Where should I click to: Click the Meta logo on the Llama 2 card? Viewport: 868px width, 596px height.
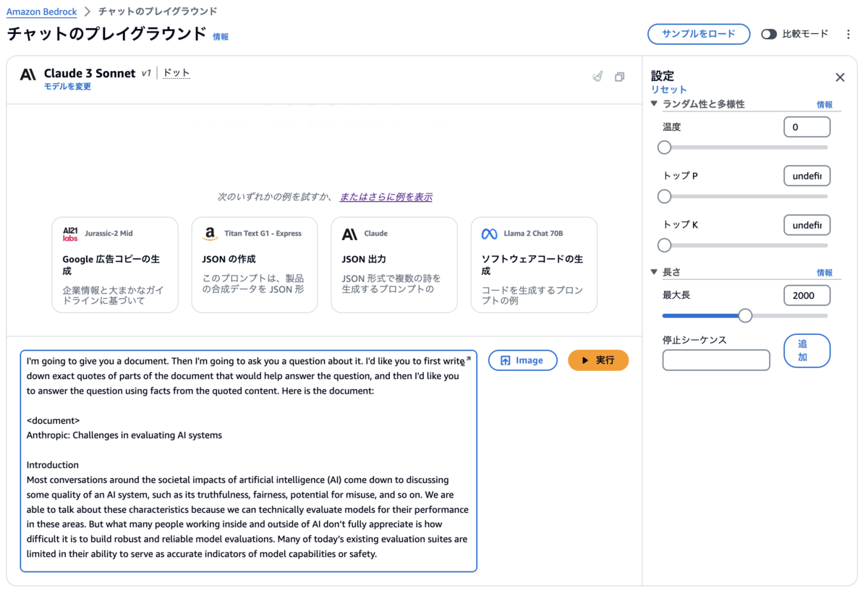click(x=488, y=233)
